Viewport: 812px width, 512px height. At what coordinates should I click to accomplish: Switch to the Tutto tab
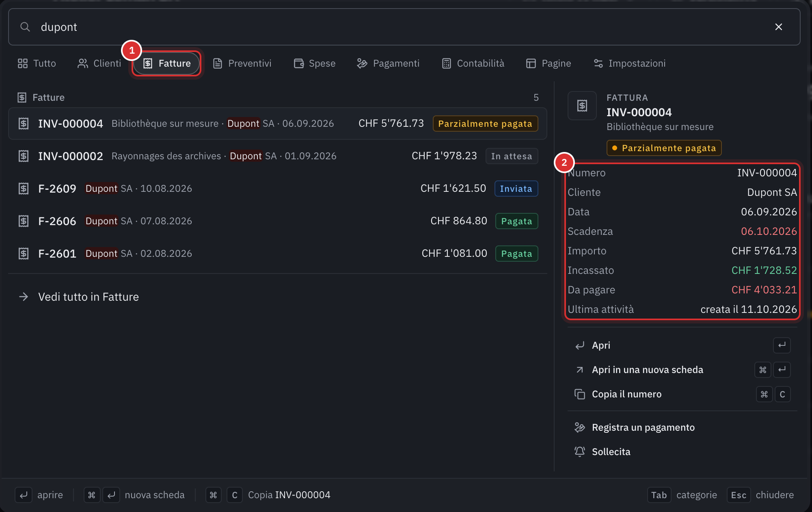pyautogui.click(x=37, y=63)
